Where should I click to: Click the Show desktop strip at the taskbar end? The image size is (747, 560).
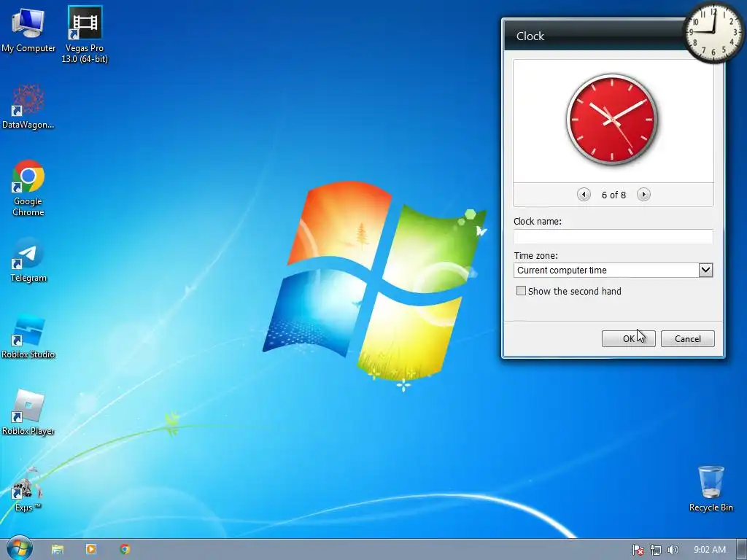tap(742, 550)
